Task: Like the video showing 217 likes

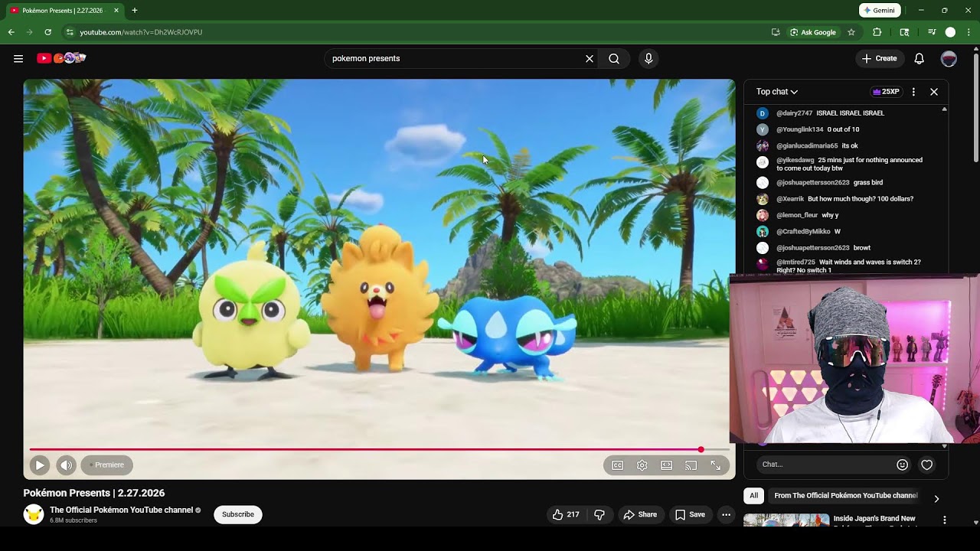Action: click(x=566, y=514)
